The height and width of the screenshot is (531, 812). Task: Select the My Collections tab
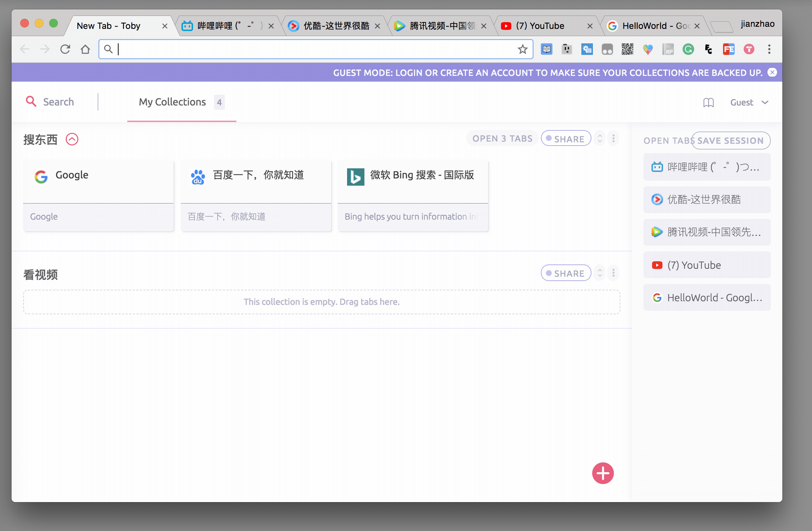pos(172,102)
